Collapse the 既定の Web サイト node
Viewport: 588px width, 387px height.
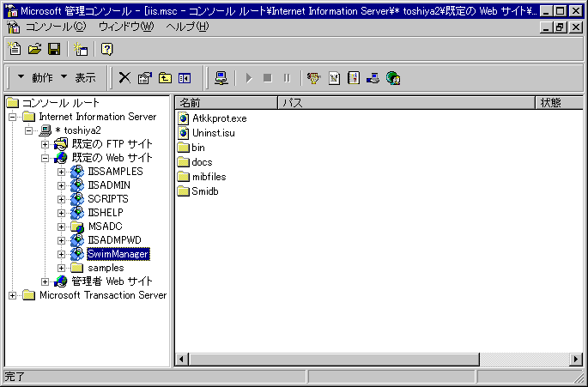point(45,158)
